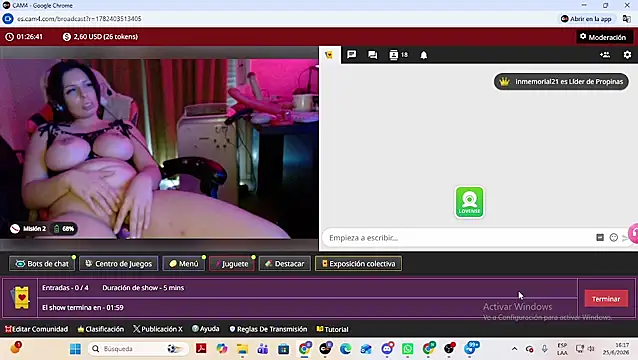
Task: Open the Juguete toy settings
Action: [232, 264]
